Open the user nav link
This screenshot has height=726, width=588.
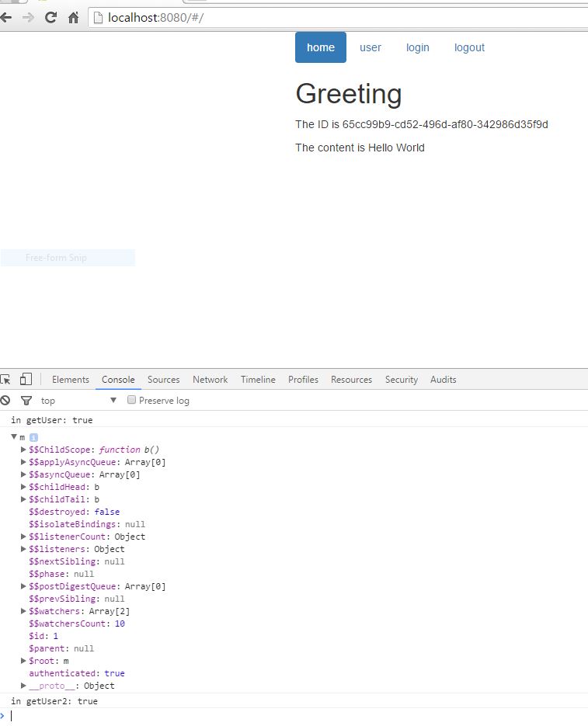point(371,47)
